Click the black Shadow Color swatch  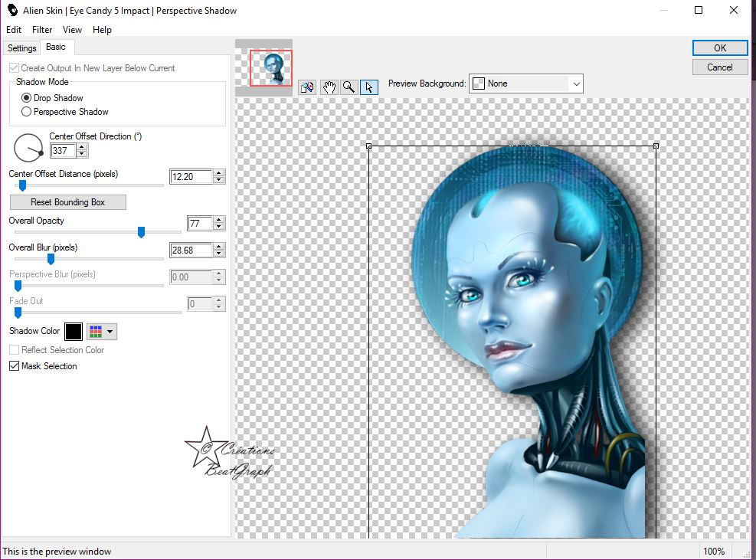pyautogui.click(x=74, y=332)
